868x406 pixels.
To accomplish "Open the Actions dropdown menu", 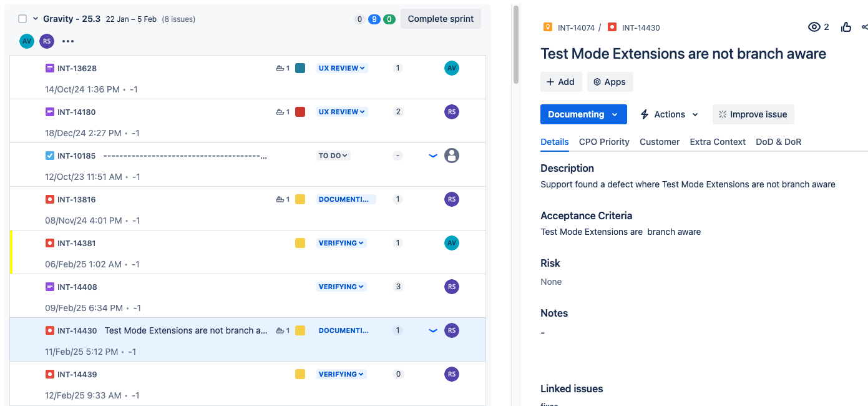I will [669, 114].
